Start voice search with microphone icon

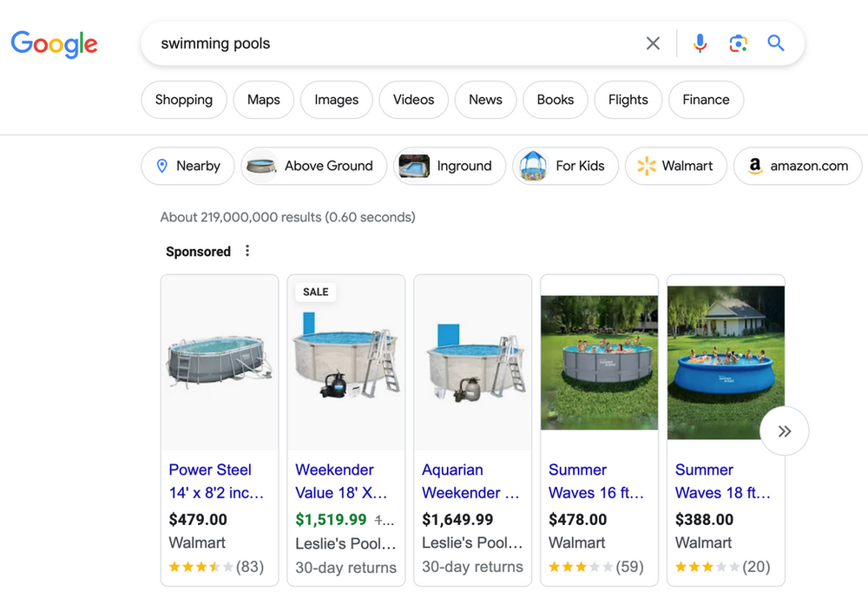[700, 43]
